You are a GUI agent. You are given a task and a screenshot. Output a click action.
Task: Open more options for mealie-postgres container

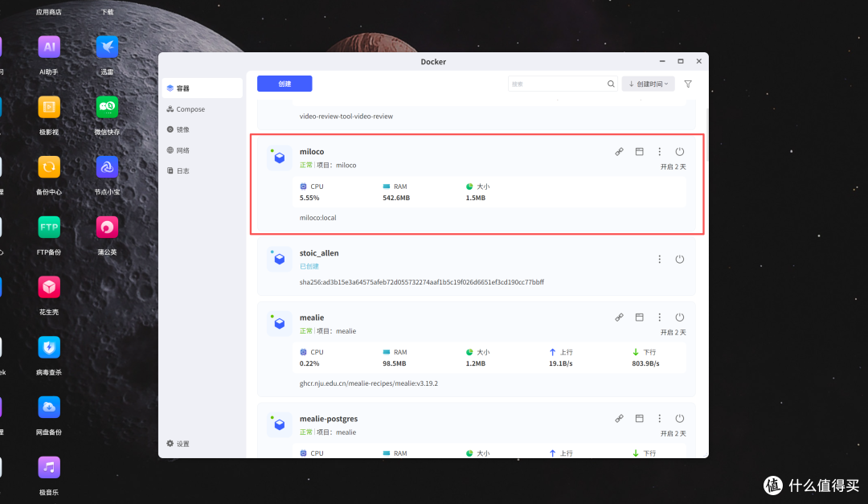click(x=659, y=419)
